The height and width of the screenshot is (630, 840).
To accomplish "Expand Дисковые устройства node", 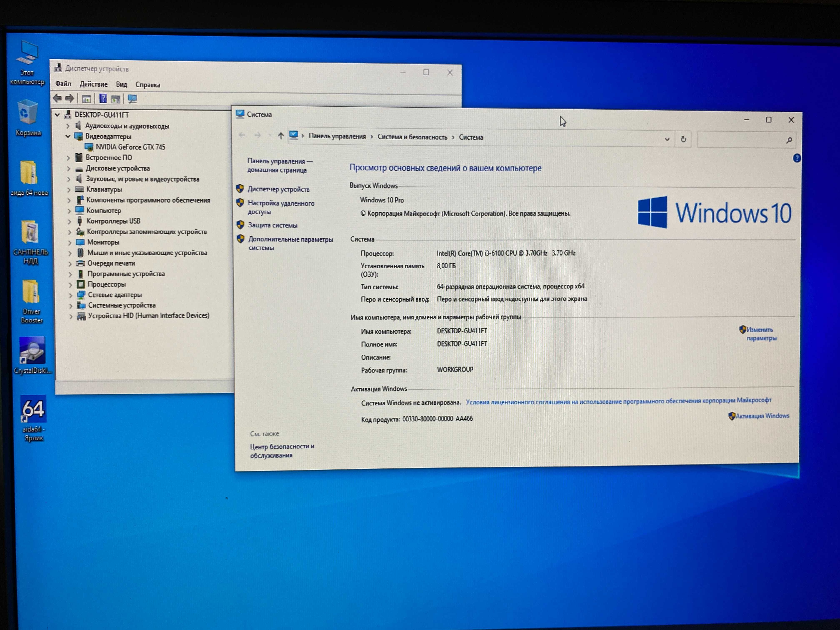I will click(68, 168).
